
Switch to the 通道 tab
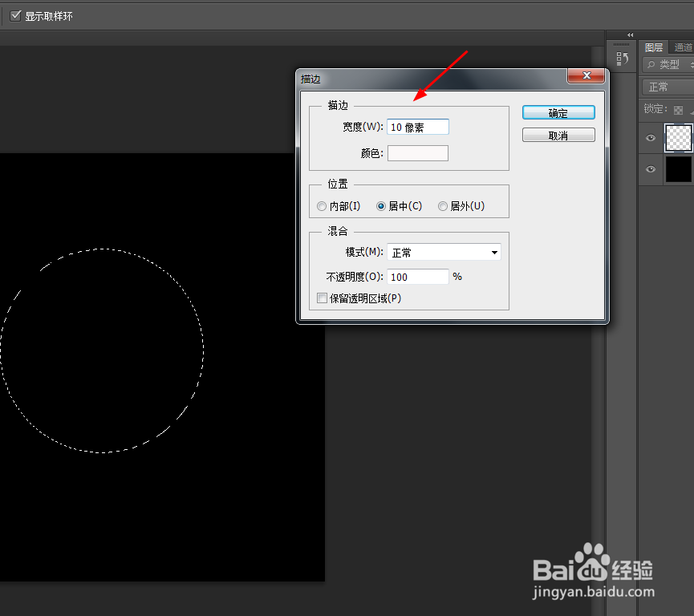(x=684, y=46)
